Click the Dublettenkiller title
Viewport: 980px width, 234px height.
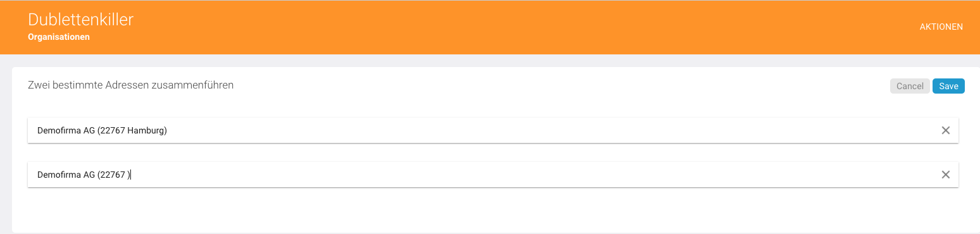coord(81,20)
